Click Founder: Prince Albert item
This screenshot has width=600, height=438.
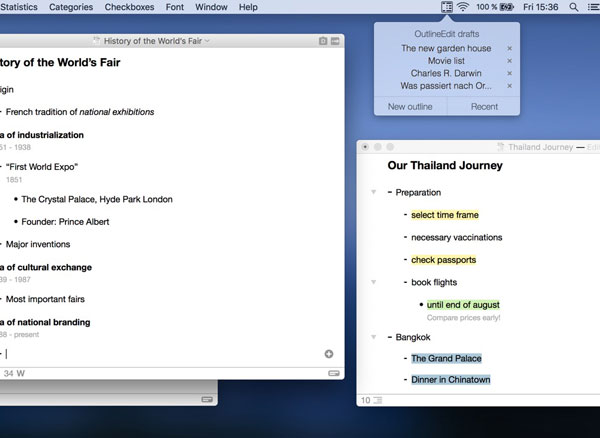pyautogui.click(x=65, y=221)
